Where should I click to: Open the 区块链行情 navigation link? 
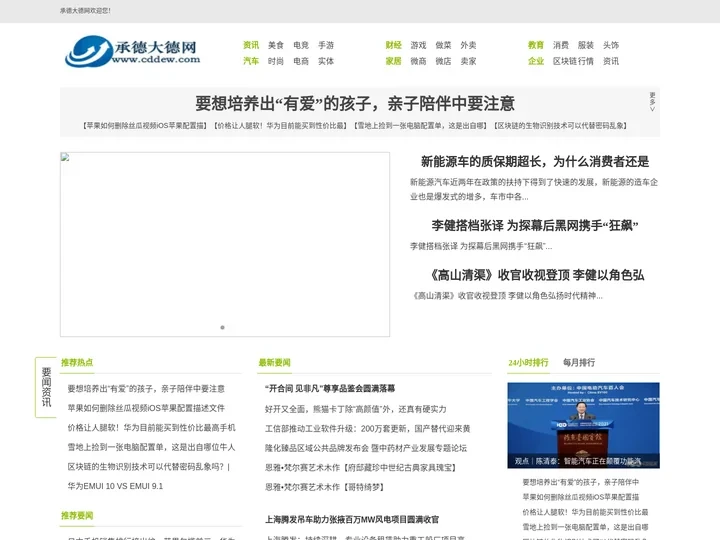click(x=573, y=61)
